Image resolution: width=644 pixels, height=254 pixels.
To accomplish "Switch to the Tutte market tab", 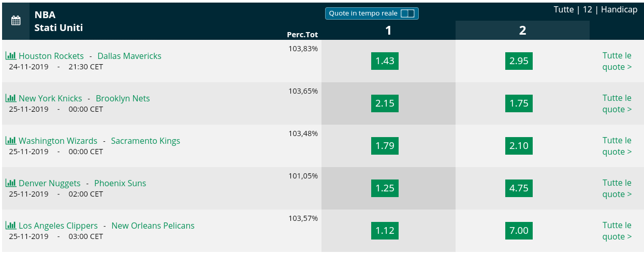I will (564, 10).
